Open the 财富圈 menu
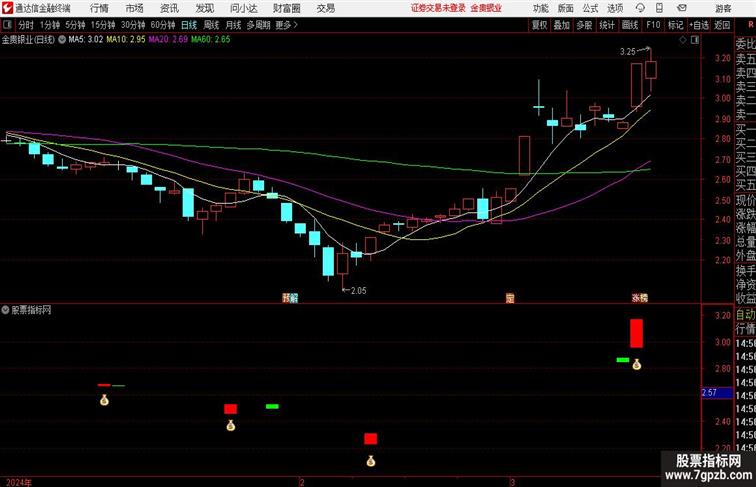 (287, 8)
